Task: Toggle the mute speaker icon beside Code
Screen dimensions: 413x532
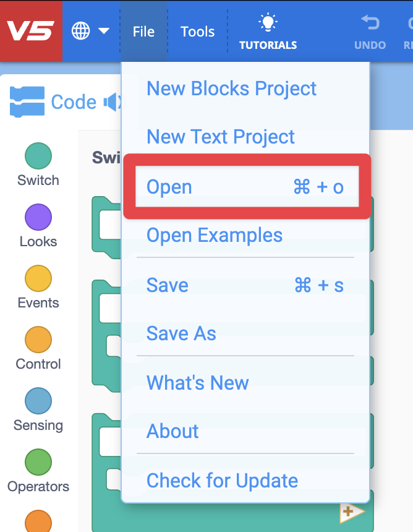Action: pyautogui.click(x=111, y=101)
